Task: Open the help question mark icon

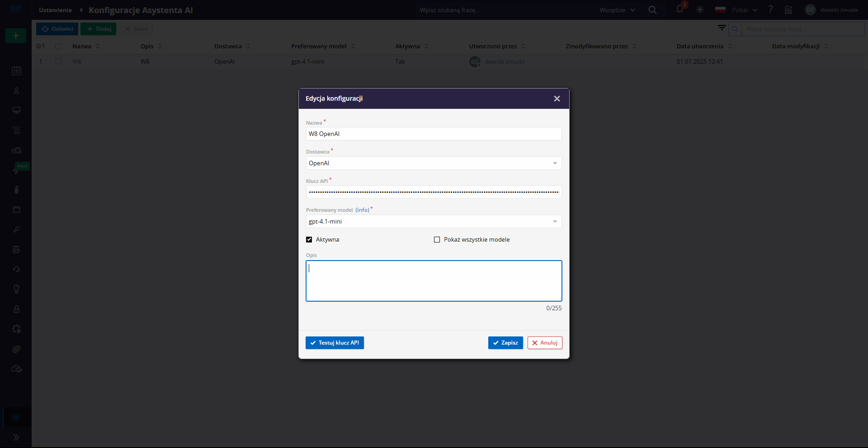Action: (x=771, y=9)
